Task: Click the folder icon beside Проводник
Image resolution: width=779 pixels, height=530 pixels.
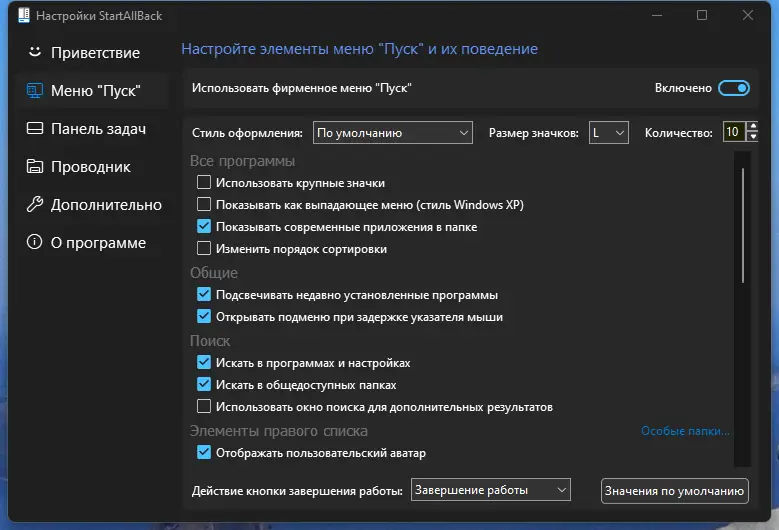Action: 34,166
